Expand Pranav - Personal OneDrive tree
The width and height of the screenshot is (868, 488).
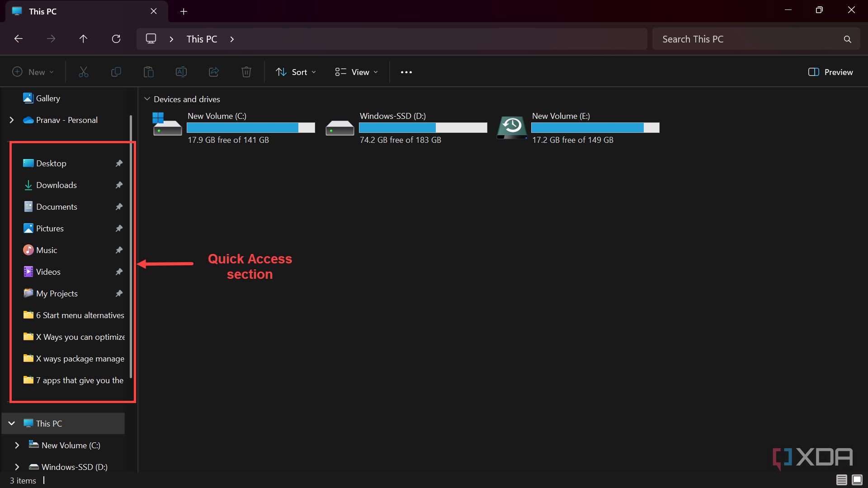[12, 120]
